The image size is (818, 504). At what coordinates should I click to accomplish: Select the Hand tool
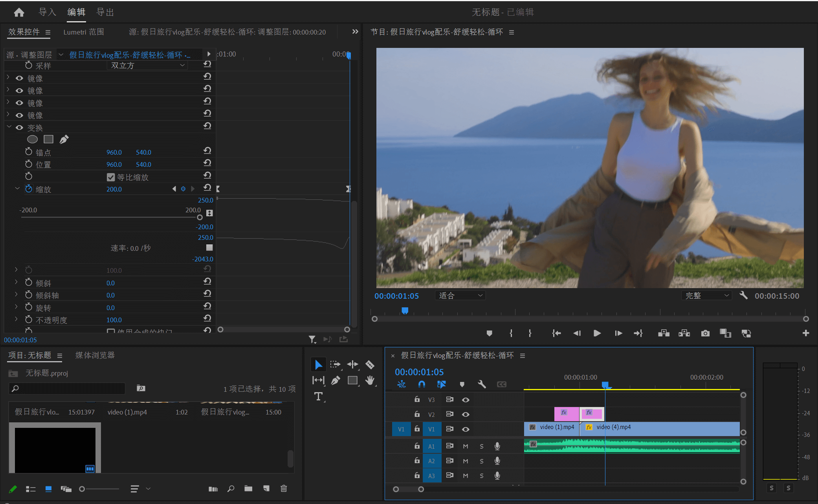point(370,380)
